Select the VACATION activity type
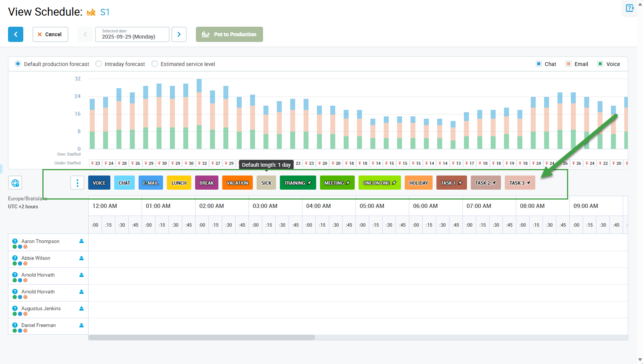Viewport: 643px width, 364px height. [x=237, y=183]
